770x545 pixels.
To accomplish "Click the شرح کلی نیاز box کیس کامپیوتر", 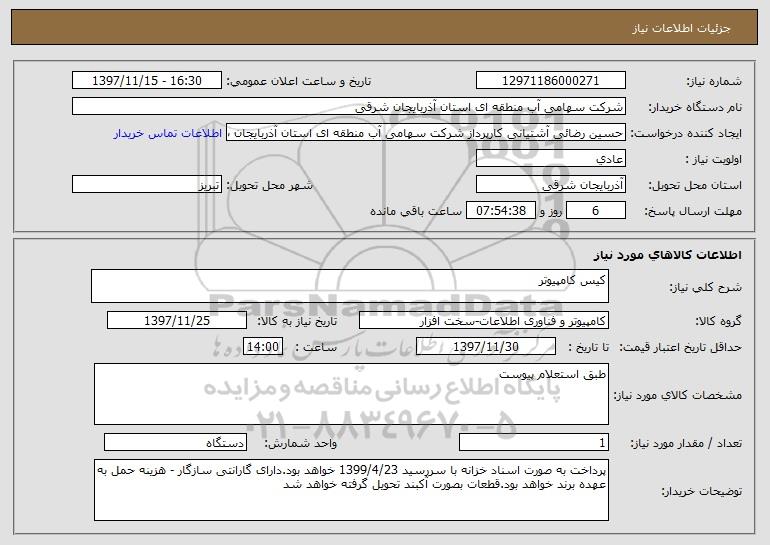I will 350,286.
